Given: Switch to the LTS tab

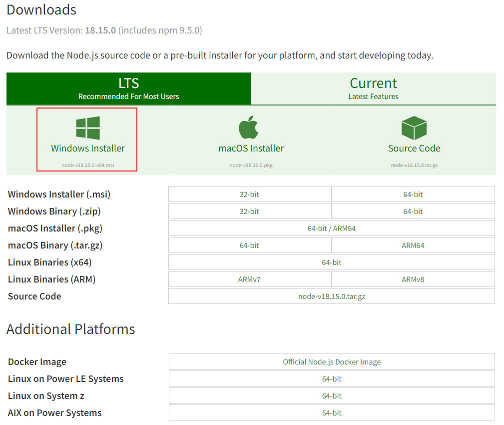Looking at the screenshot, I should tap(128, 88).
